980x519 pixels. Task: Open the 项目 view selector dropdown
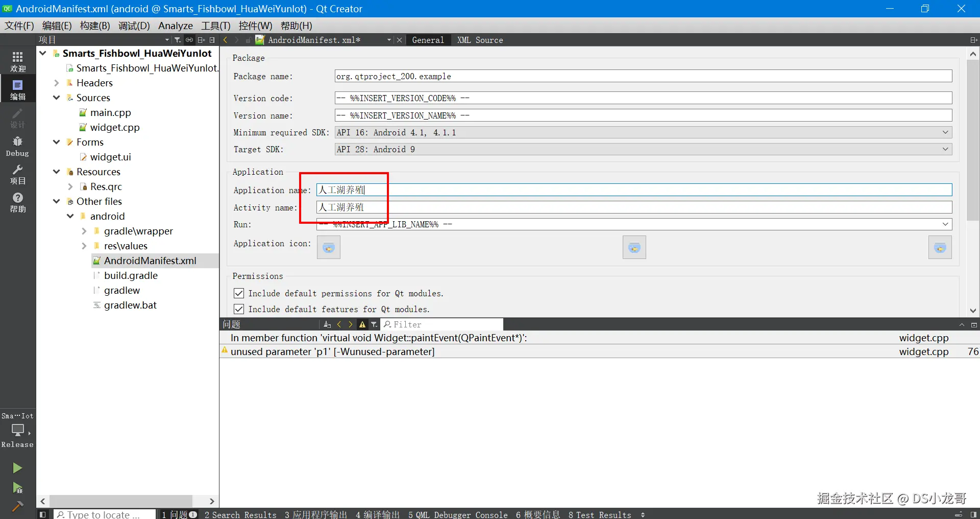point(167,40)
